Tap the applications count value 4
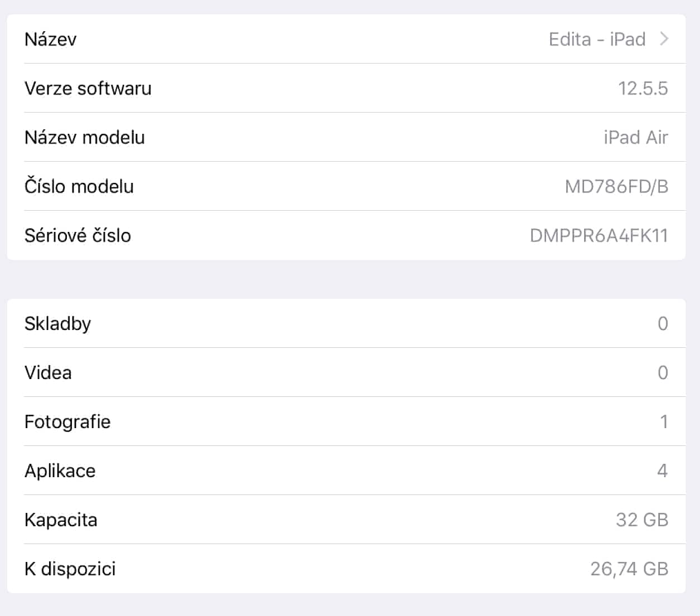The width and height of the screenshot is (700, 616). pyautogui.click(x=662, y=471)
